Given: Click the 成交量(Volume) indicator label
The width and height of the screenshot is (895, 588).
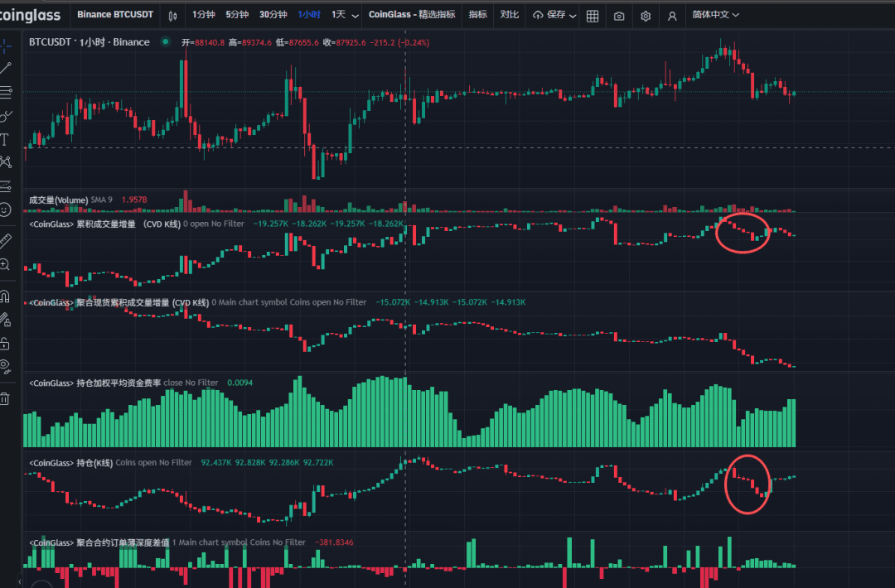Looking at the screenshot, I should (x=58, y=200).
